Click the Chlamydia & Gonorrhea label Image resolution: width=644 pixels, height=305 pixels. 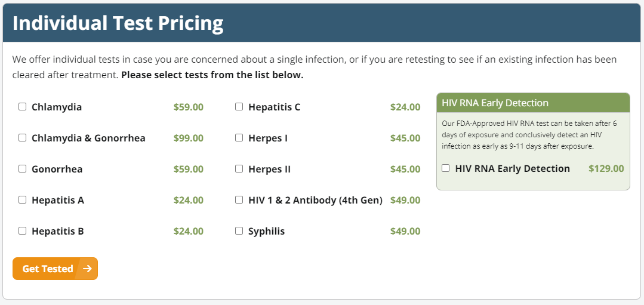(88, 138)
